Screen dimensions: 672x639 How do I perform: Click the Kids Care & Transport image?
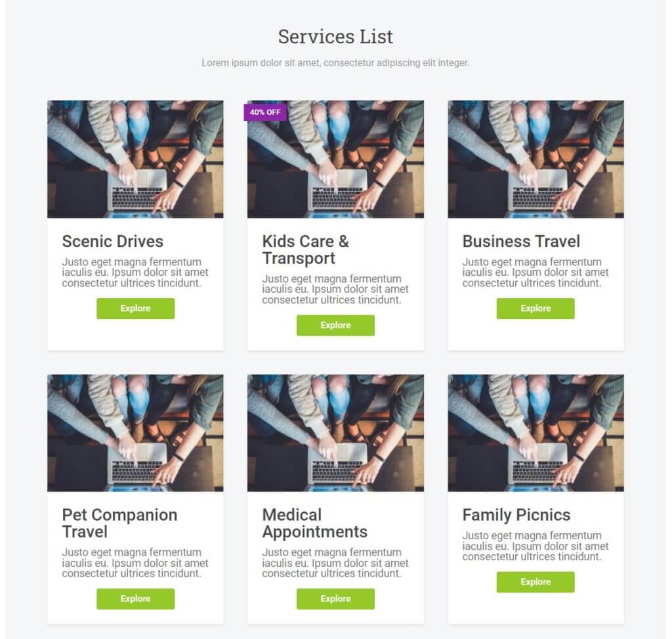pyautogui.click(x=335, y=165)
